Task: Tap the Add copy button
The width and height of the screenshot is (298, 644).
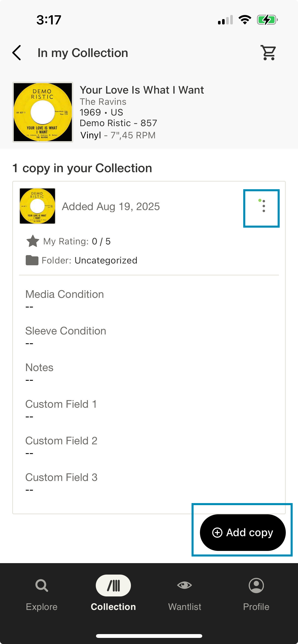Action: click(x=243, y=533)
